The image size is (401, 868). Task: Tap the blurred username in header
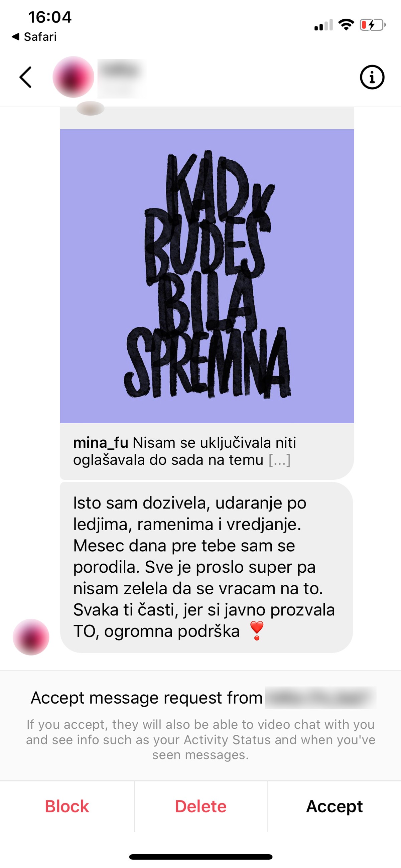(122, 78)
